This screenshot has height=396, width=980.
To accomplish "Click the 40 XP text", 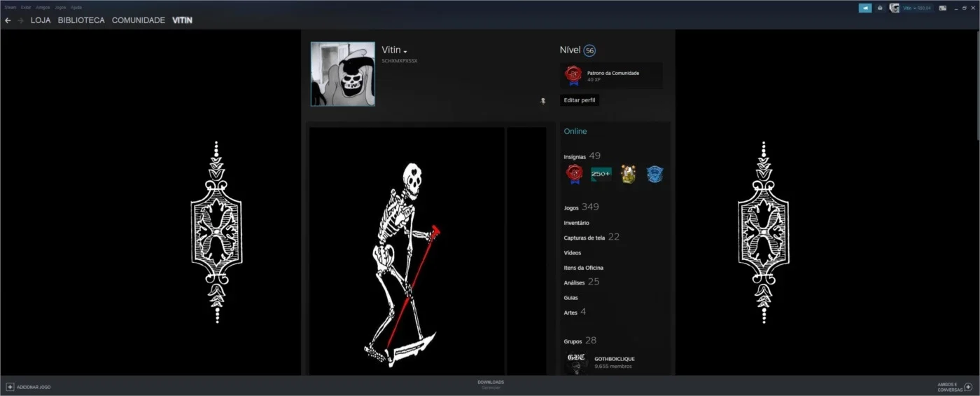I will click(593, 80).
